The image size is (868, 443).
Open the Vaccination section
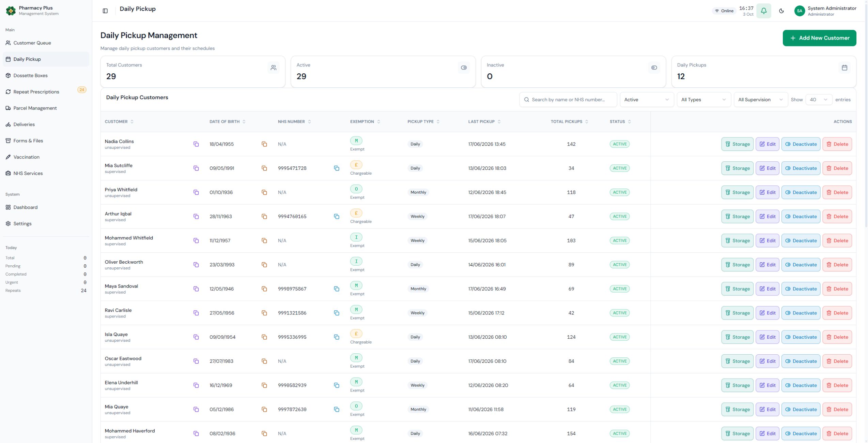point(46,157)
